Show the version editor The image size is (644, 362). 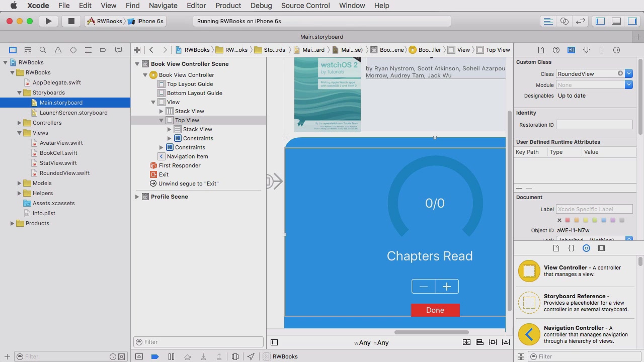tap(581, 21)
